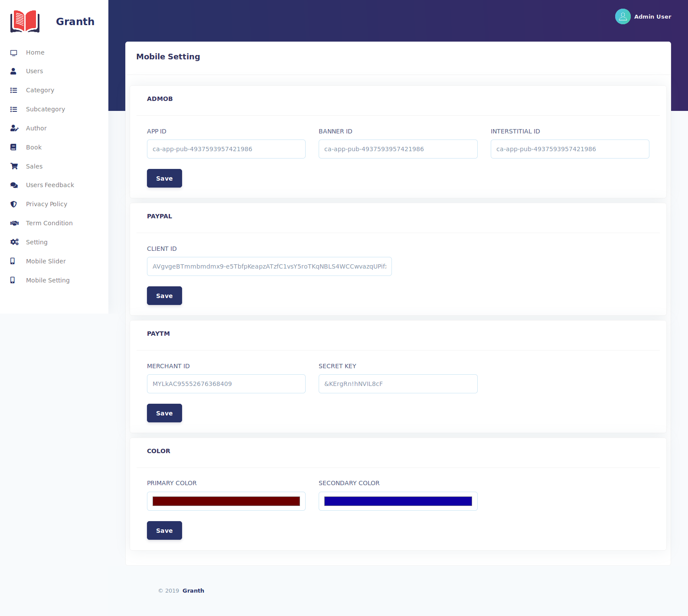Save the AdMob settings

[x=164, y=178]
